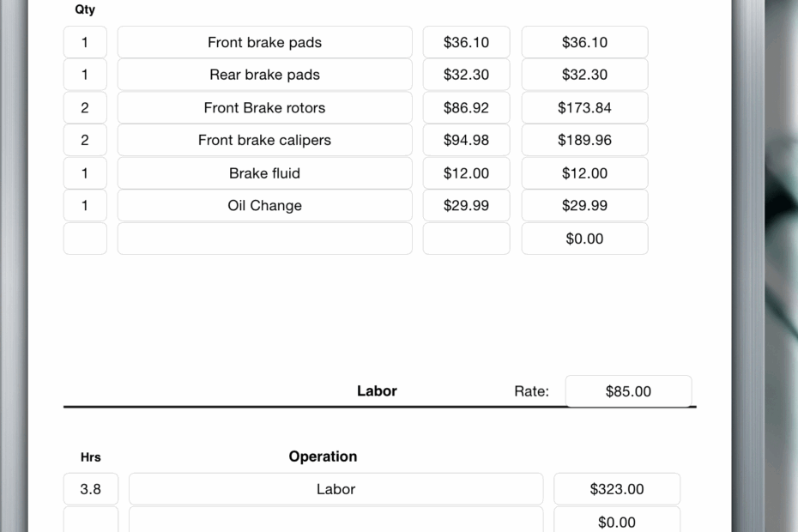Edit the labor Rate field showing $85.00

(628, 390)
